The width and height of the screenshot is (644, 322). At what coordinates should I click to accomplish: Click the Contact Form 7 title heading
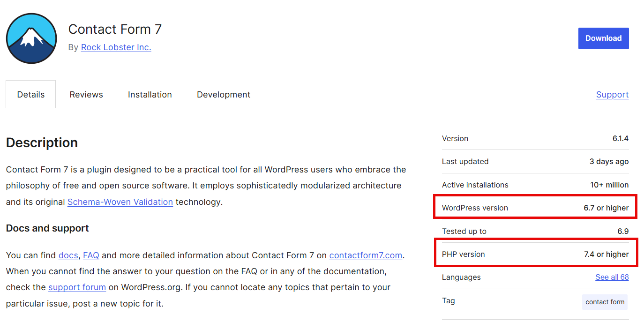pyautogui.click(x=115, y=29)
